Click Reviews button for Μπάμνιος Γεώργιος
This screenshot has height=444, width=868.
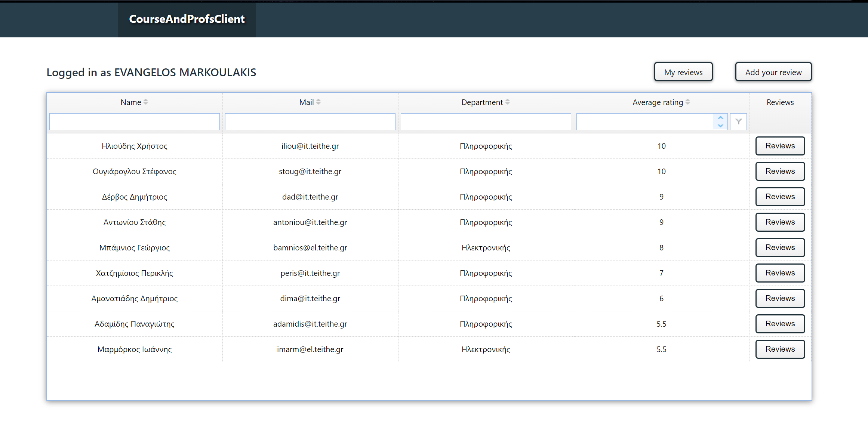[x=780, y=247]
